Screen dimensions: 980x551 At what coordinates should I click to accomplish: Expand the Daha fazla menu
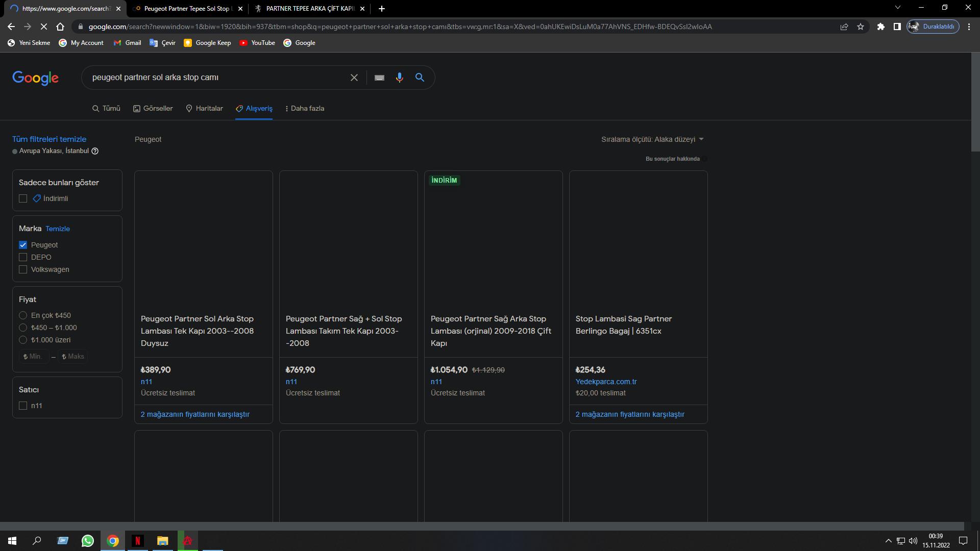304,108
